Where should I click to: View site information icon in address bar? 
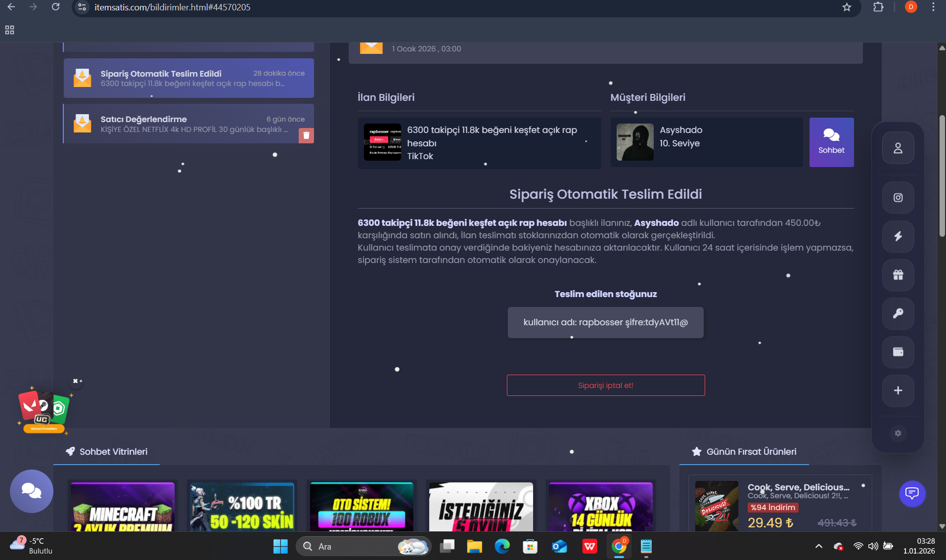click(83, 7)
